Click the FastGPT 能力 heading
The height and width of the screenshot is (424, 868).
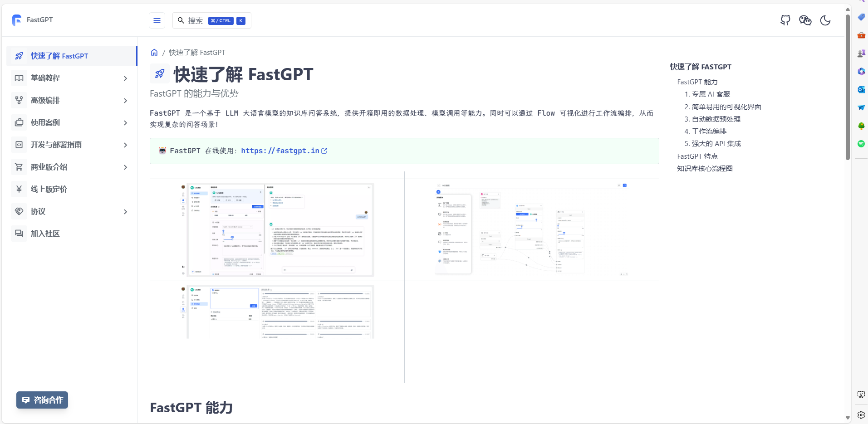click(191, 408)
